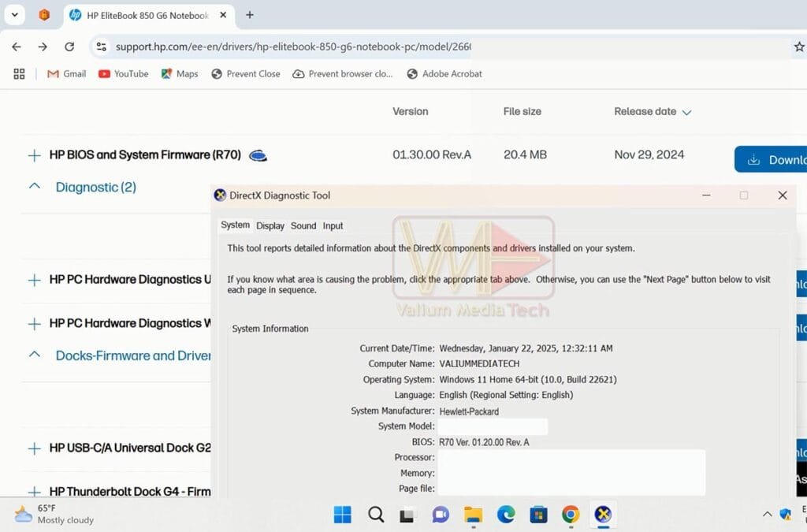Screen dimensions: 807x532
Task: Open taskbar Search
Action: [376, 514]
